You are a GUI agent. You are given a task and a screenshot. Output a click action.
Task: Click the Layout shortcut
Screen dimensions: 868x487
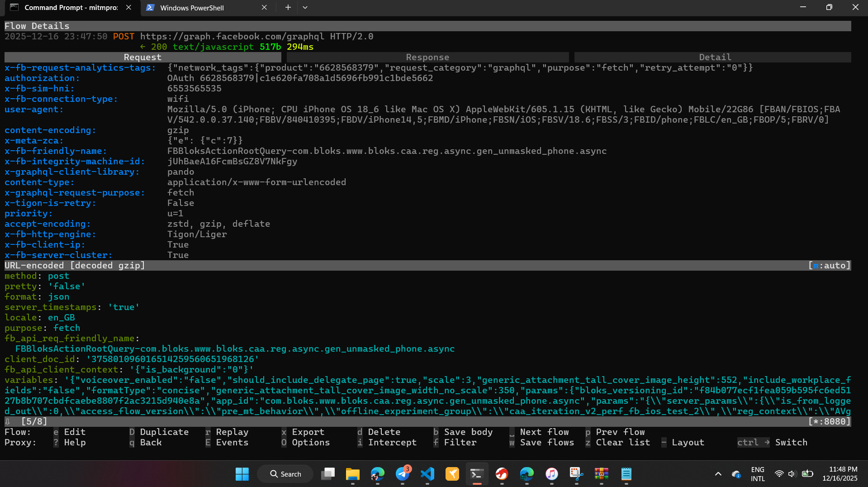pos(683,442)
